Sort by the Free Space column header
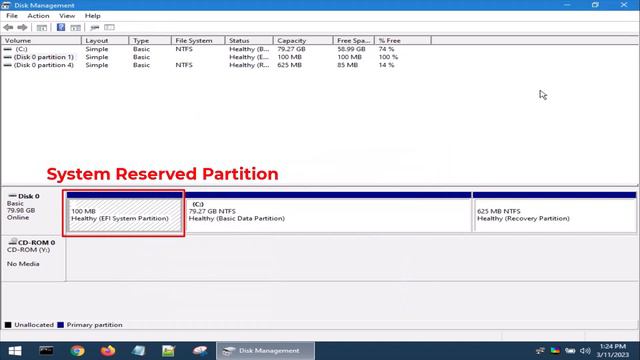Screen dimensions: 640x360 point(354,40)
